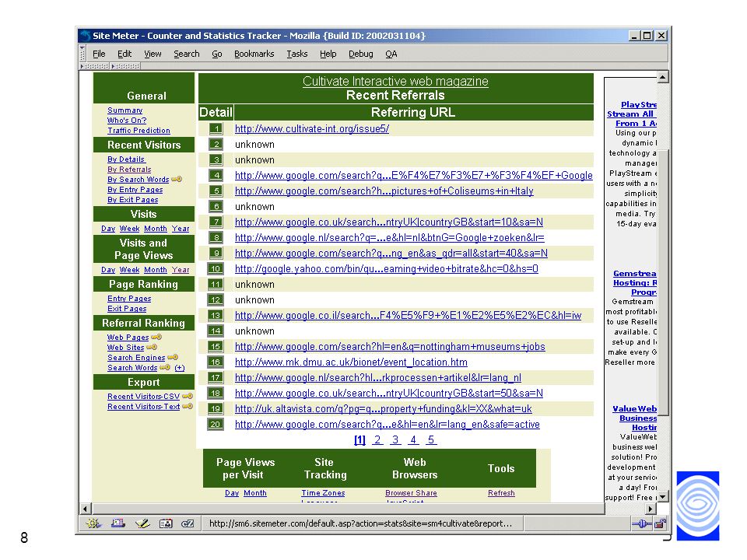Screen dimensions: 747x560
Task: Open the Bookmarks menu
Action: (254, 54)
